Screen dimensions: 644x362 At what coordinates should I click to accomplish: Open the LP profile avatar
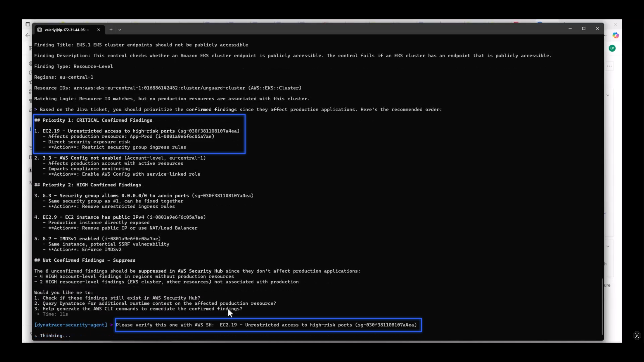[612, 48]
